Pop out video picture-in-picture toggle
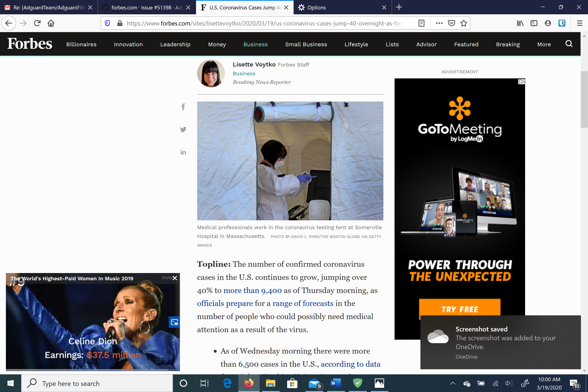 [x=174, y=322]
